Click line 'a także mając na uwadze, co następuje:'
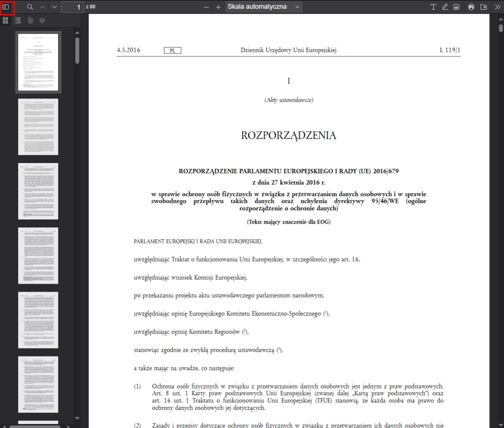Image resolution: width=504 pixels, height=428 pixels. pos(184,368)
